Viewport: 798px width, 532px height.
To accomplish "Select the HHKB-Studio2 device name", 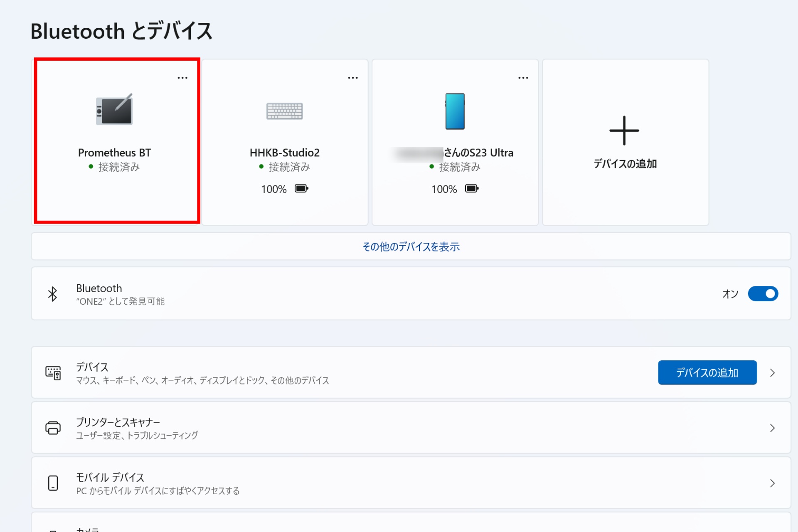I will [285, 153].
